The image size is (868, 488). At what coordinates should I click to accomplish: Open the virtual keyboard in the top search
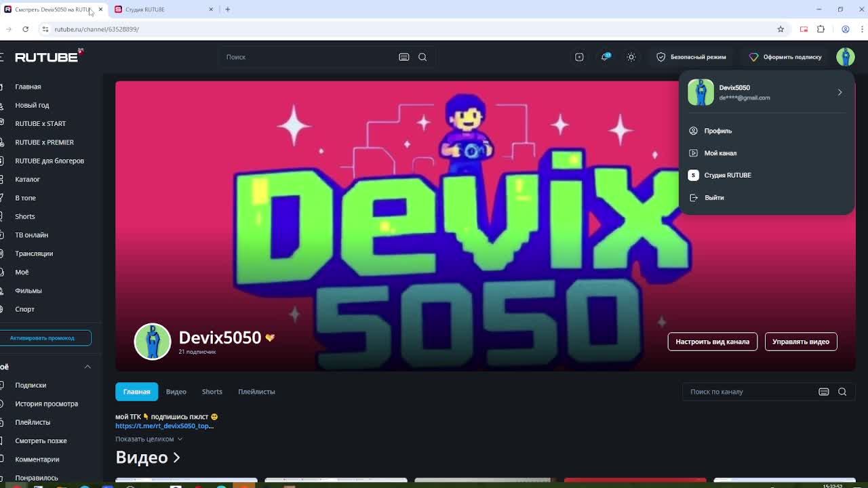(404, 57)
